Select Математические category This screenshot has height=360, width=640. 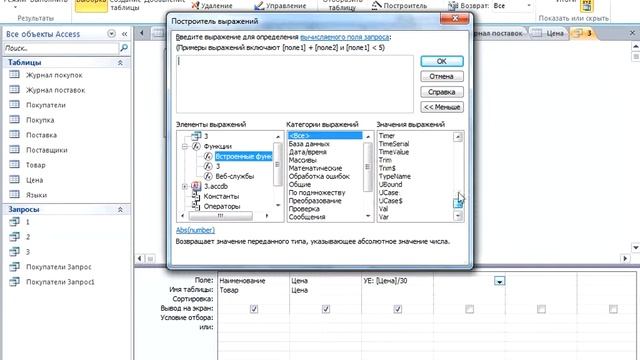315,168
